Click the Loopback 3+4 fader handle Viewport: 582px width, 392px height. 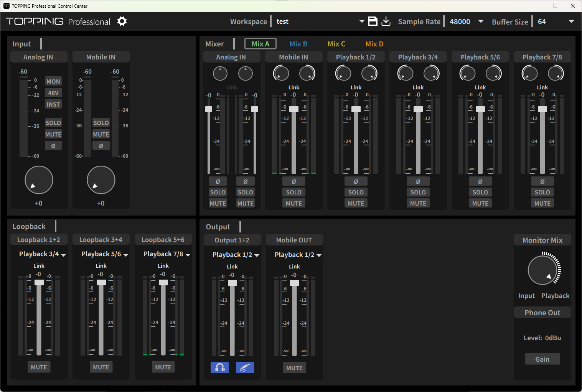click(101, 282)
